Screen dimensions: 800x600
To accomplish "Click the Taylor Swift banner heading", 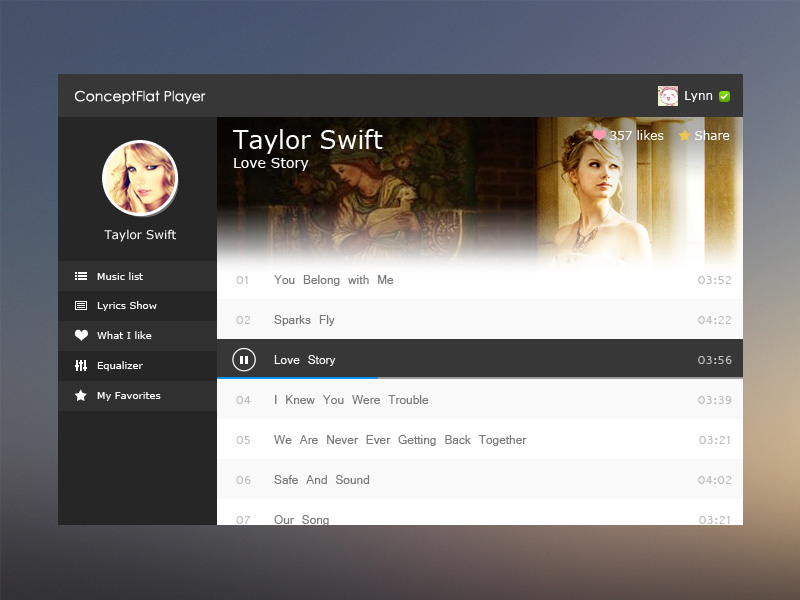I will coord(308,140).
